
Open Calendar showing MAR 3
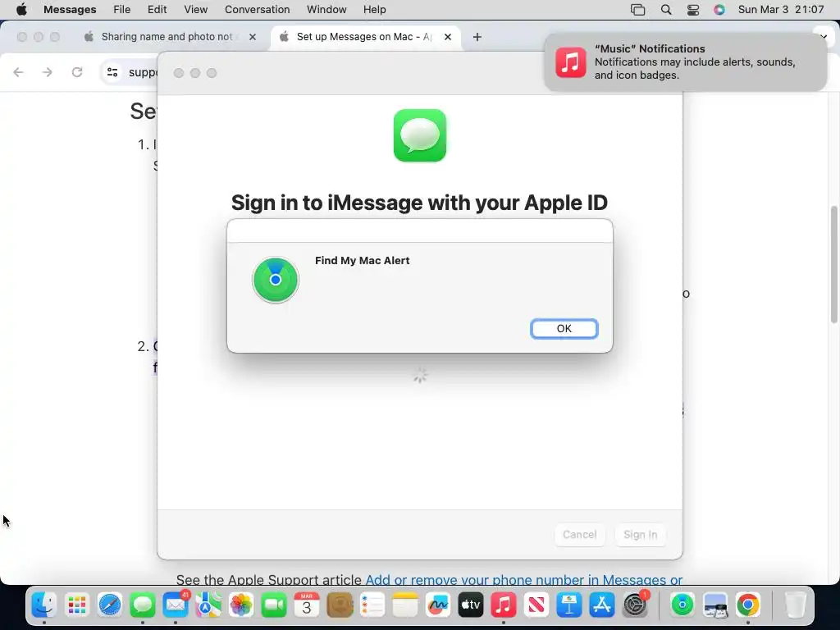pyautogui.click(x=307, y=605)
